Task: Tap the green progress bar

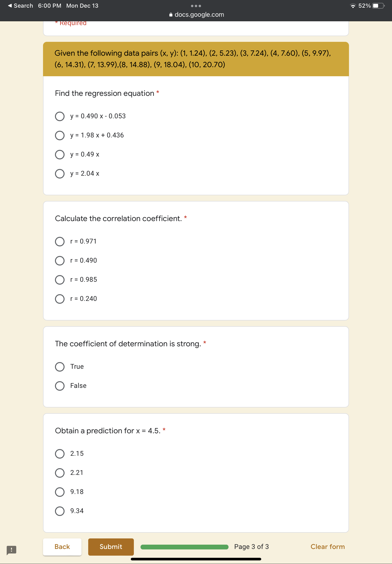Action: point(184,547)
